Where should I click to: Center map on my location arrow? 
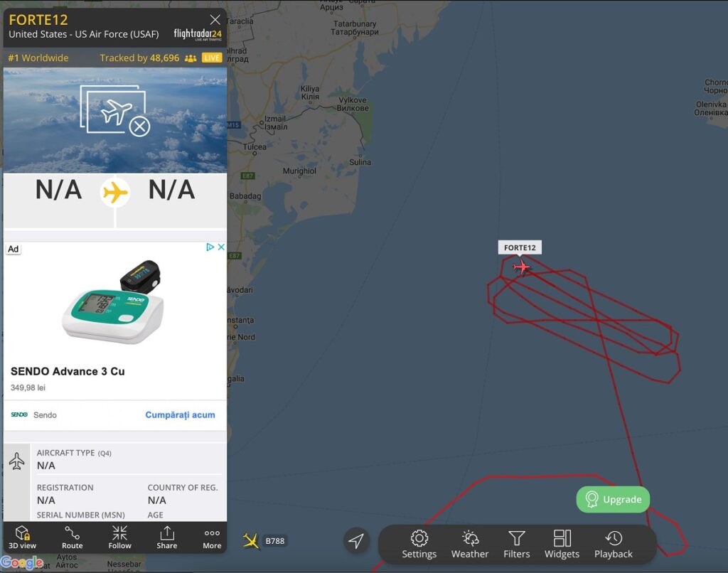(356, 540)
